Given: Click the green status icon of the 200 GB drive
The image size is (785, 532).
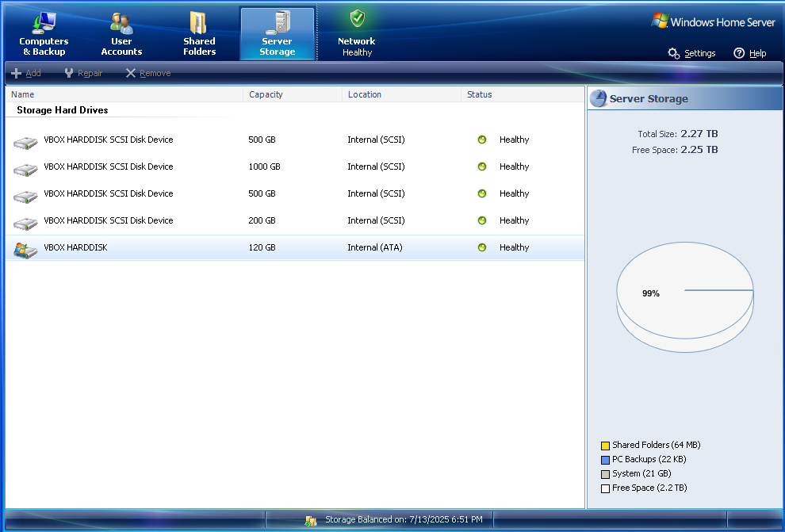Looking at the screenshot, I should click(482, 220).
